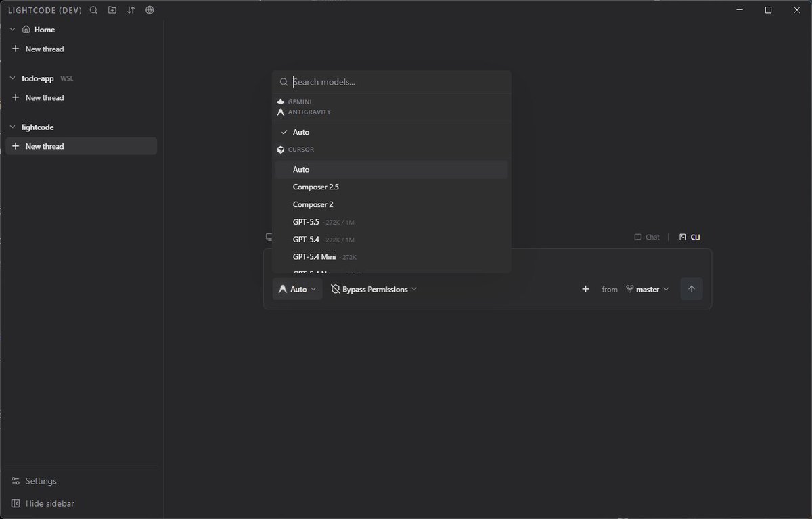
Task: Select Auto under Cursor section
Action: (x=391, y=170)
